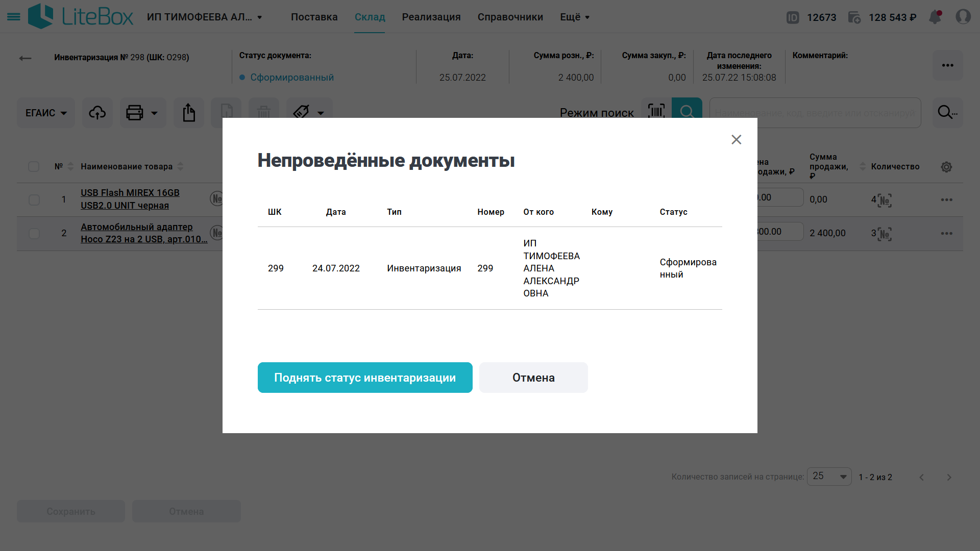This screenshot has height=551, width=980.
Task: Open the table column settings gear
Action: (x=946, y=167)
